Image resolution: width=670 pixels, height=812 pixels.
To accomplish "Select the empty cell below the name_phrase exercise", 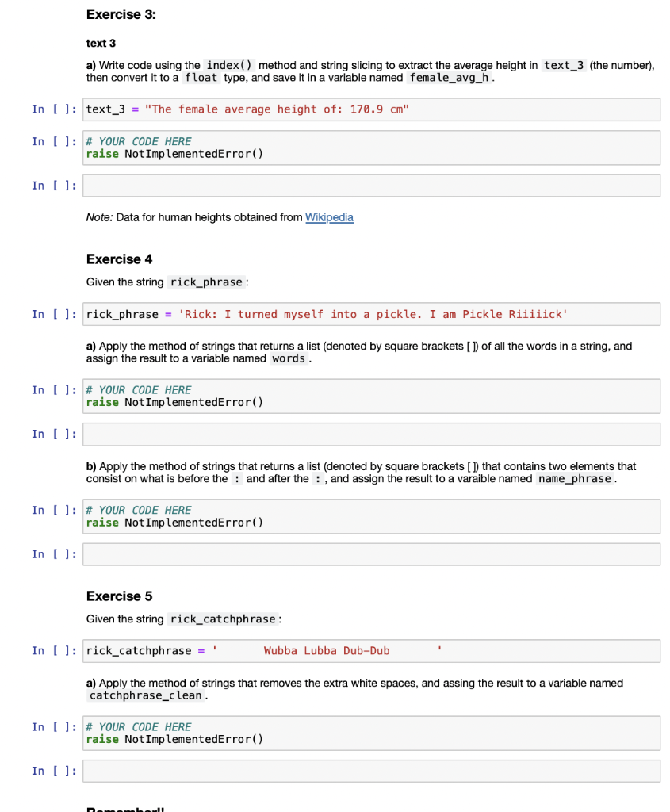I will click(x=371, y=554).
